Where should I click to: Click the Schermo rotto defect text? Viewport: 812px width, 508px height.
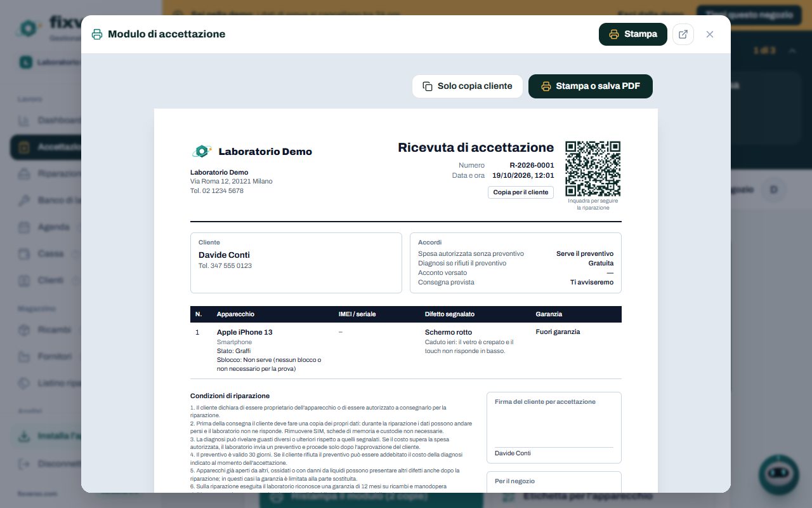coord(449,332)
